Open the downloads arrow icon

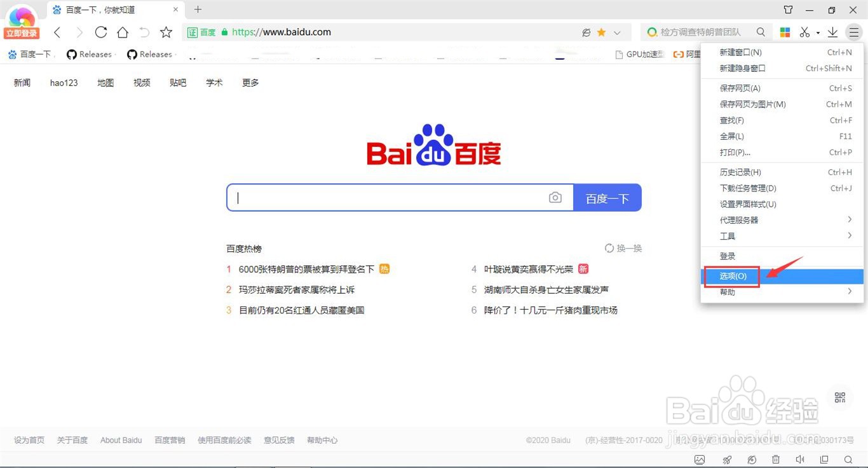833,32
